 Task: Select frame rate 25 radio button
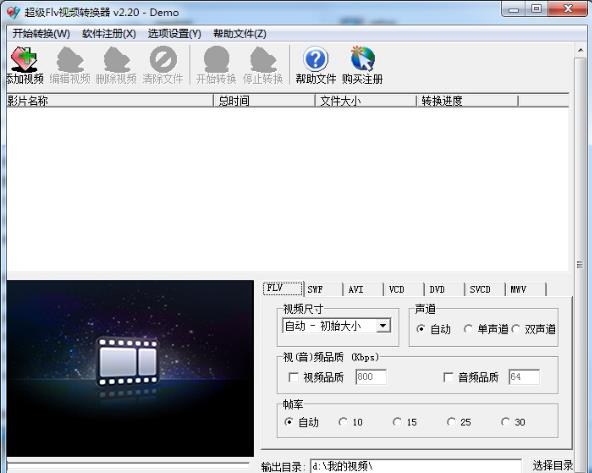click(451, 422)
